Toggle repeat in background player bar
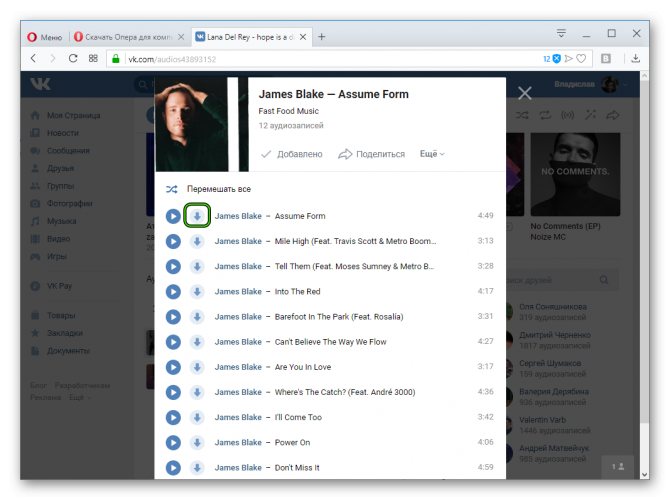 [545, 115]
